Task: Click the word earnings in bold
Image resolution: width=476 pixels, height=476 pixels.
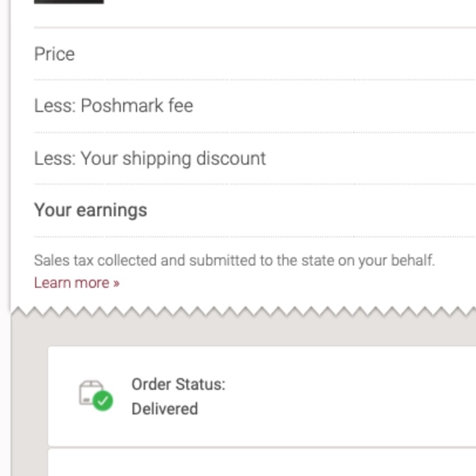Action: (112, 210)
